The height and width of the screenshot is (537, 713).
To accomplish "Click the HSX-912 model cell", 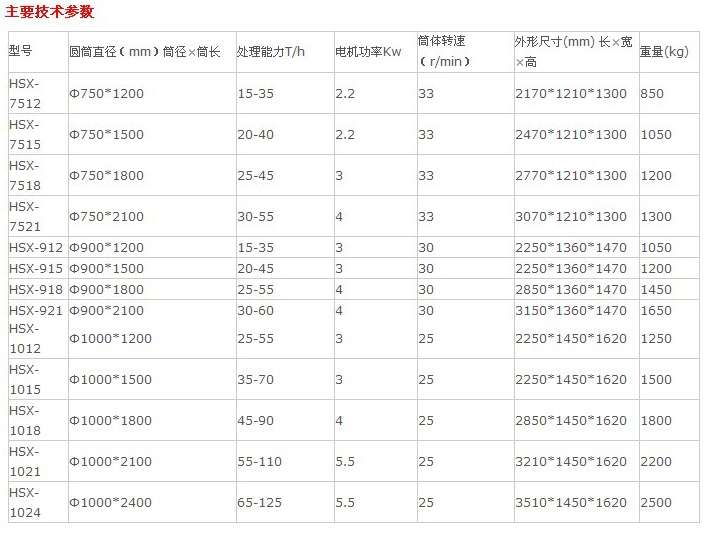I will point(36,247).
